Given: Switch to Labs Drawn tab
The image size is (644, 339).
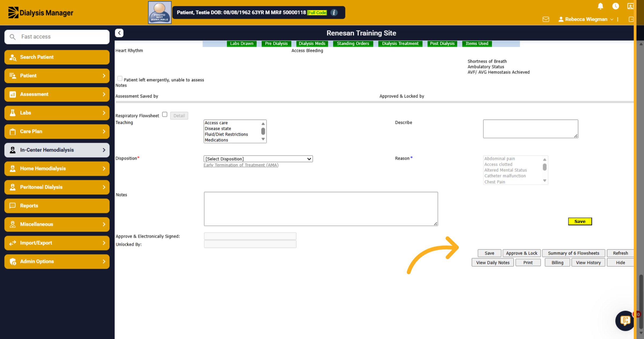Looking at the screenshot, I should click(242, 44).
